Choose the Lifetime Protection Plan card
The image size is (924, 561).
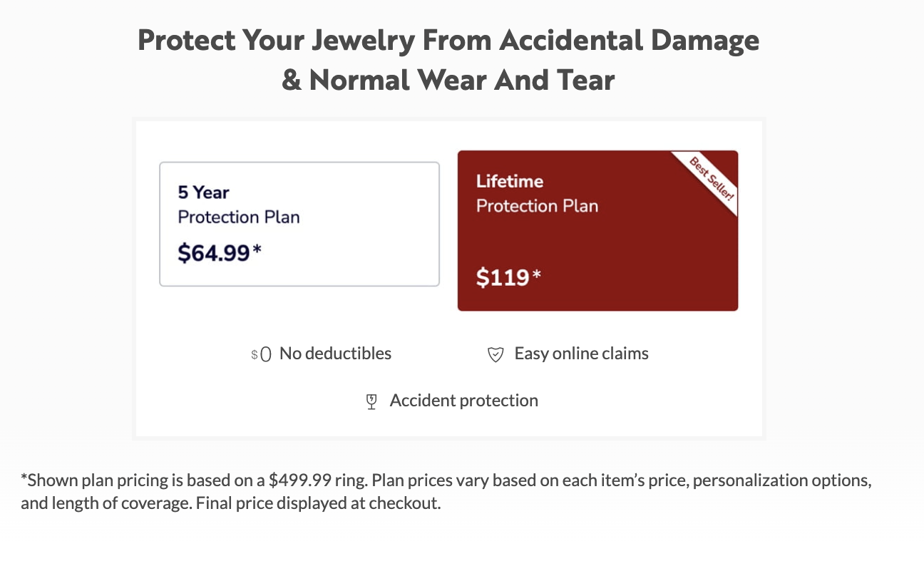[597, 230]
